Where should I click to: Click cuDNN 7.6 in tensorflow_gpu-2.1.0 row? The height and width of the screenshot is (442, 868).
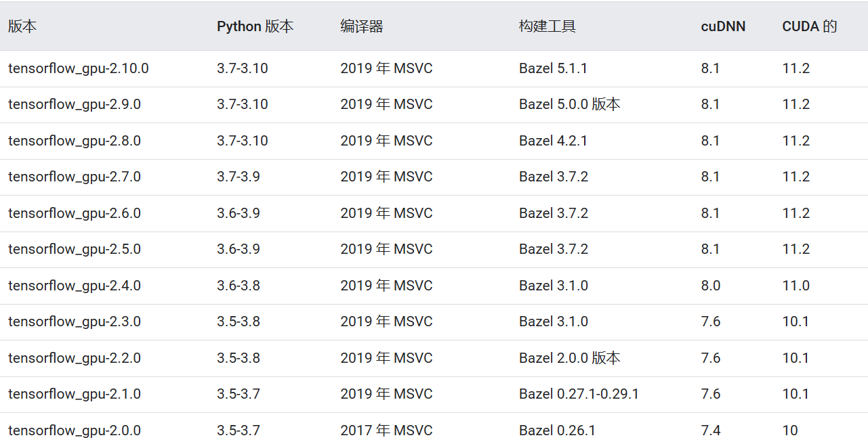pyautogui.click(x=711, y=394)
